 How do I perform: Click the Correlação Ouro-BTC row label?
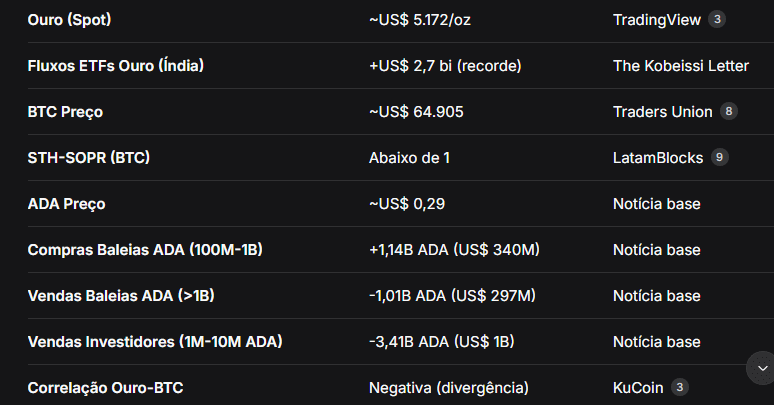point(105,388)
